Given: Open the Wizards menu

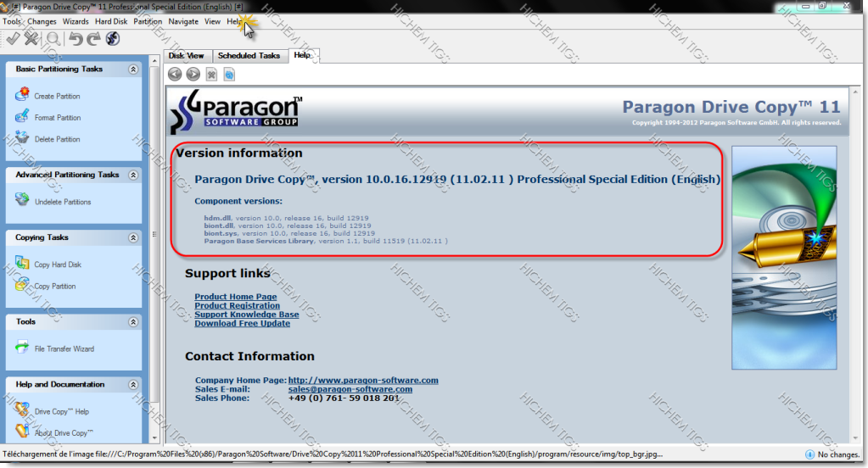Looking at the screenshot, I should point(76,21).
